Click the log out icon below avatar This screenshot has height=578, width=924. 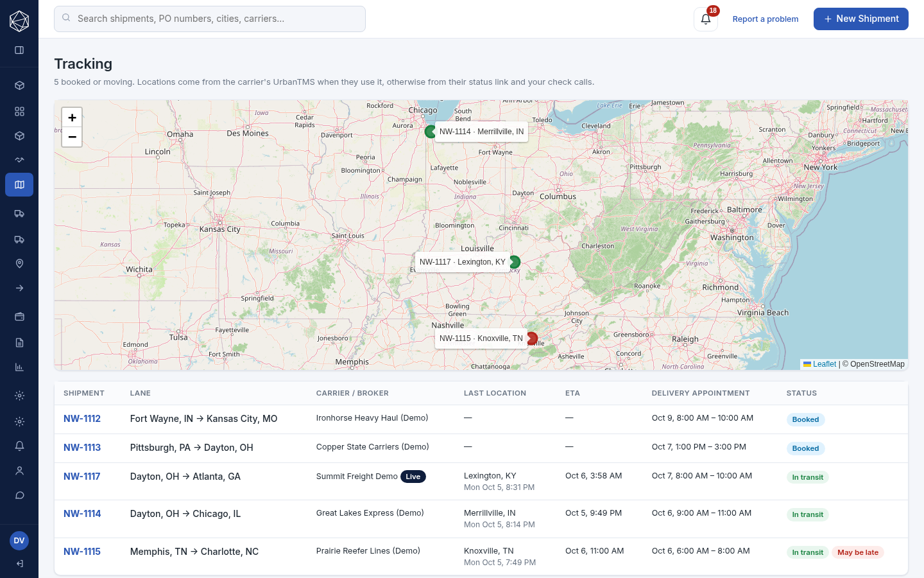[x=19, y=564]
